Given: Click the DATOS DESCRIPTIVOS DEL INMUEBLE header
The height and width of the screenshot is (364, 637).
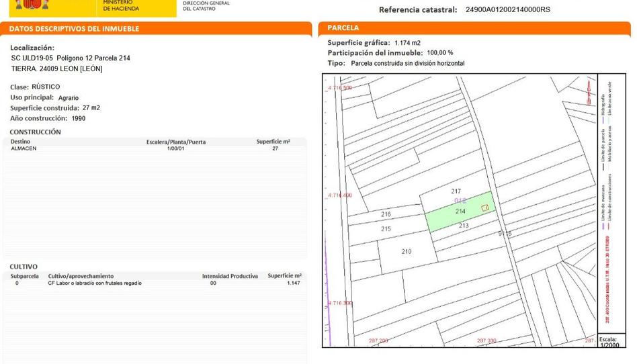Looking at the screenshot, I should coord(74,29).
